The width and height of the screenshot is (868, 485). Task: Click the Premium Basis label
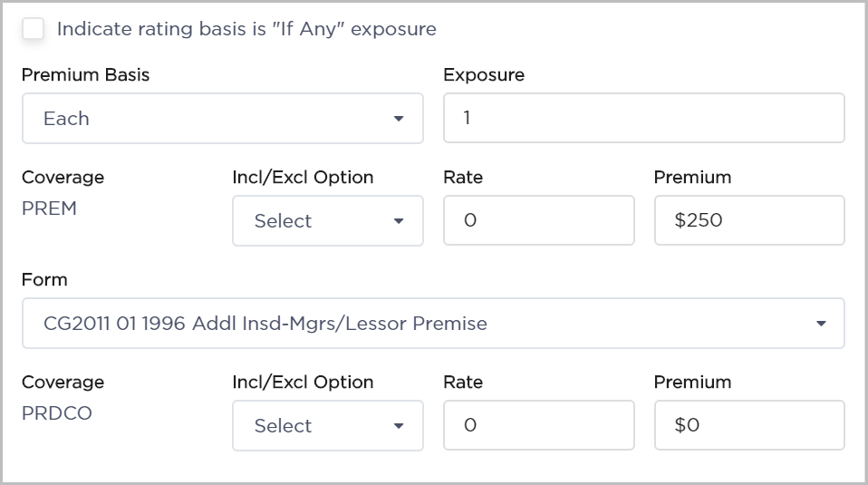coord(85,75)
